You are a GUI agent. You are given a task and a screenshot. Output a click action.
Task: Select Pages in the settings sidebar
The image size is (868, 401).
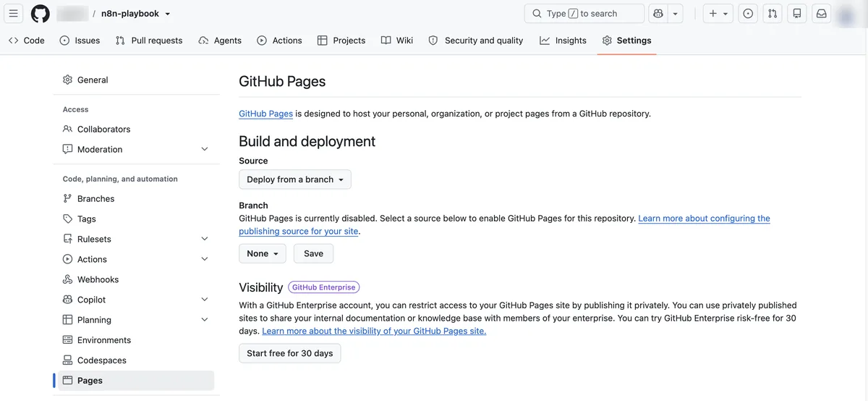coord(136,381)
